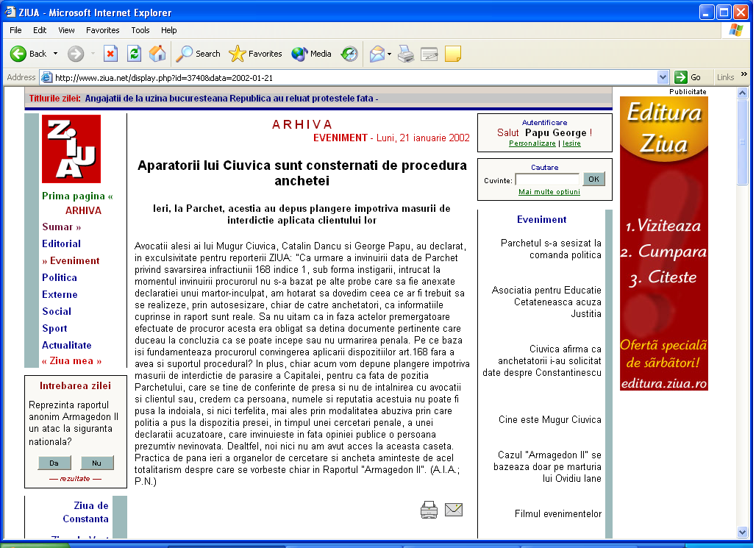Open the Social section link

(57, 311)
